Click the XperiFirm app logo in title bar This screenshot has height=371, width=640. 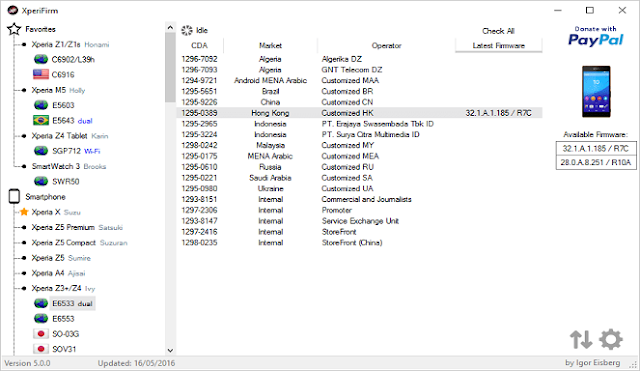(13, 10)
